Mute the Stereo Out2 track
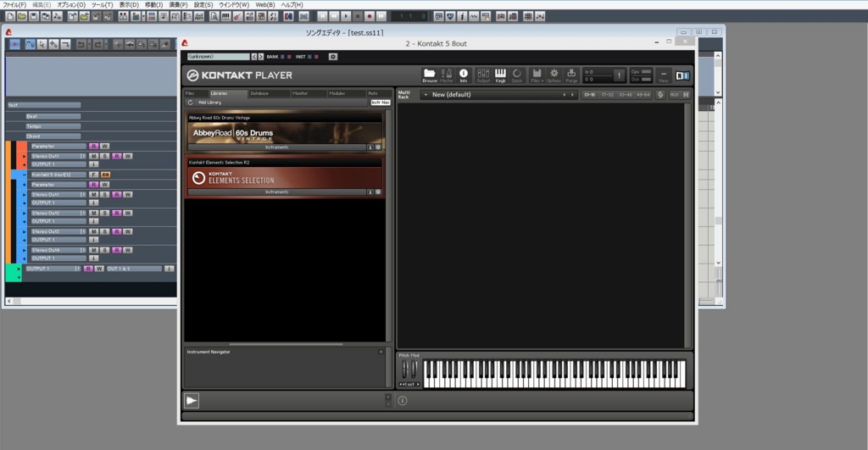Screen dimensions: 868x450 coord(93,213)
